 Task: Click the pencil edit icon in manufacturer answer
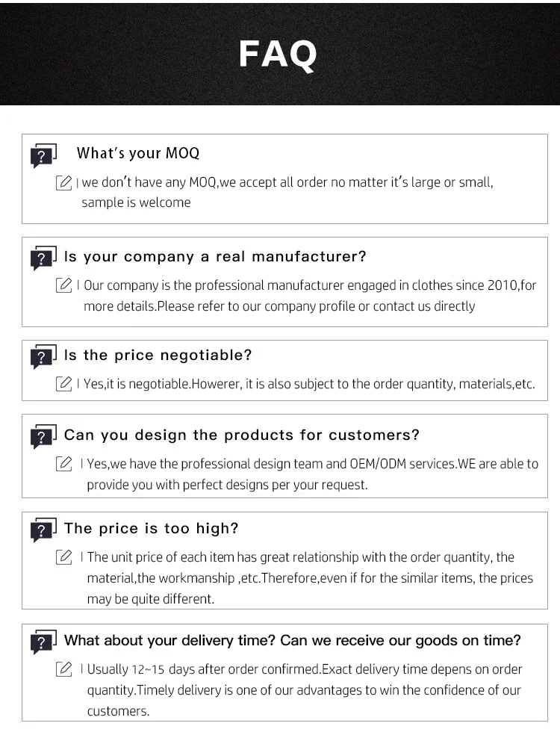point(63,285)
